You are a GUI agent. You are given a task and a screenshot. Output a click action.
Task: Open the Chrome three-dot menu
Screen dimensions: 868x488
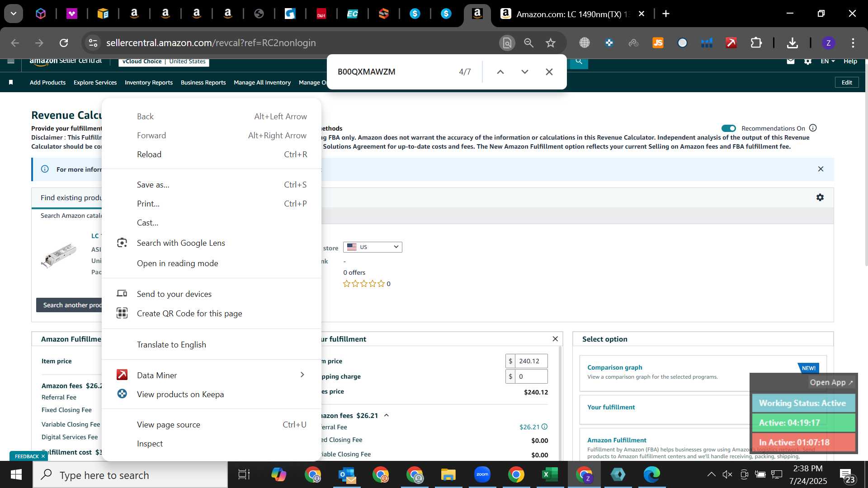tap(853, 43)
